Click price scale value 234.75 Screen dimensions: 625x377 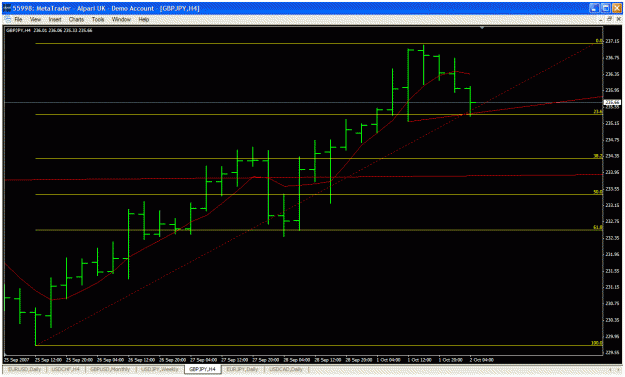point(612,140)
